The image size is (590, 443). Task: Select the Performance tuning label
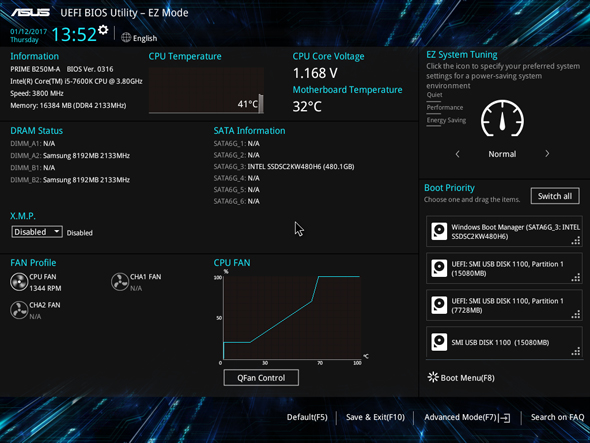[445, 108]
